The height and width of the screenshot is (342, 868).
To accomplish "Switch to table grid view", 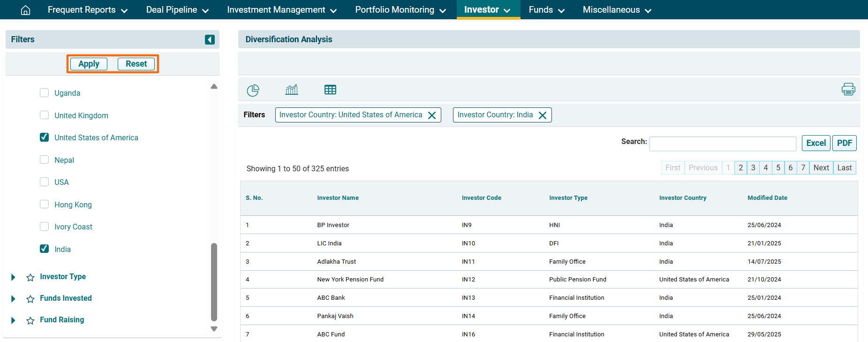I will tap(330, 90).
